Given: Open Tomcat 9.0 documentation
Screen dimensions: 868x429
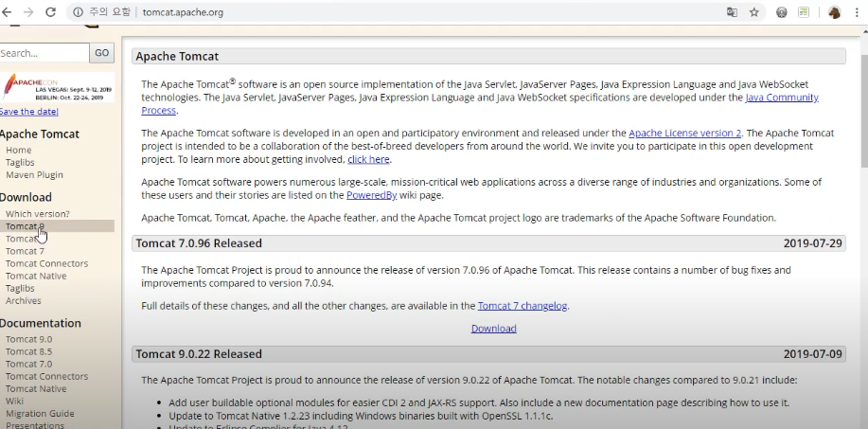Looking at the screenshot, I should coord(28,339).
